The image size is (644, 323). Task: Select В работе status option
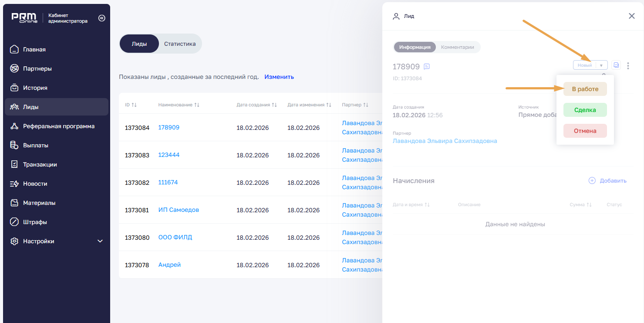point(585,89)
